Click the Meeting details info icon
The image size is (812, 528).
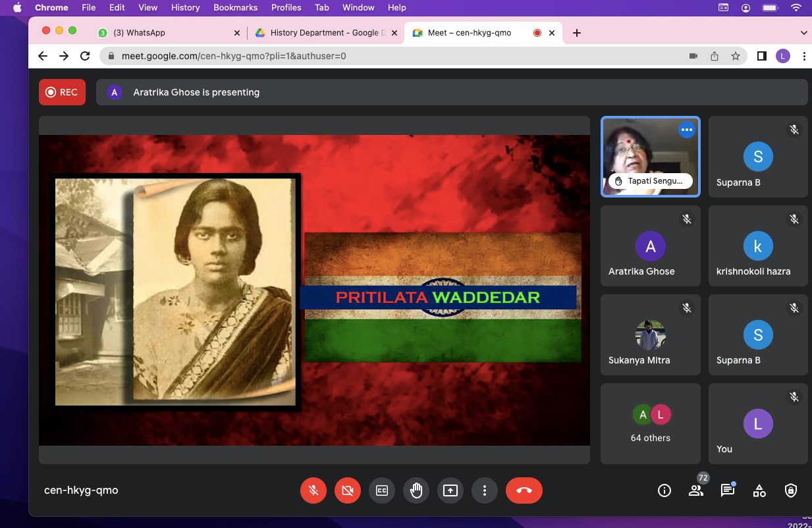[664, 490]
